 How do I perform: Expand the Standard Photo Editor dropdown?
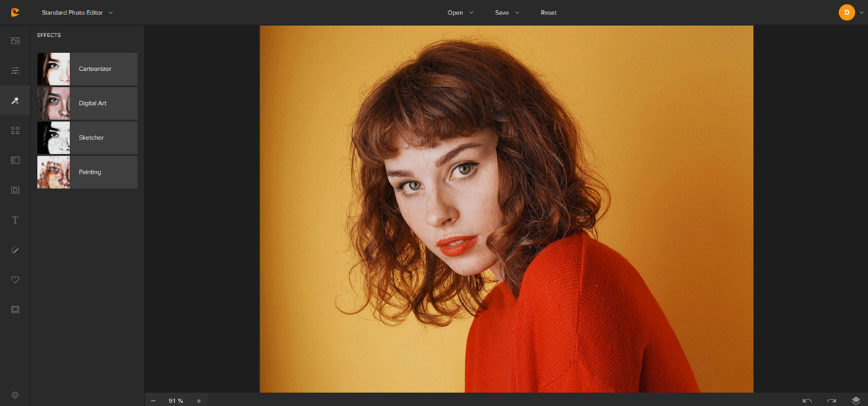77,12
